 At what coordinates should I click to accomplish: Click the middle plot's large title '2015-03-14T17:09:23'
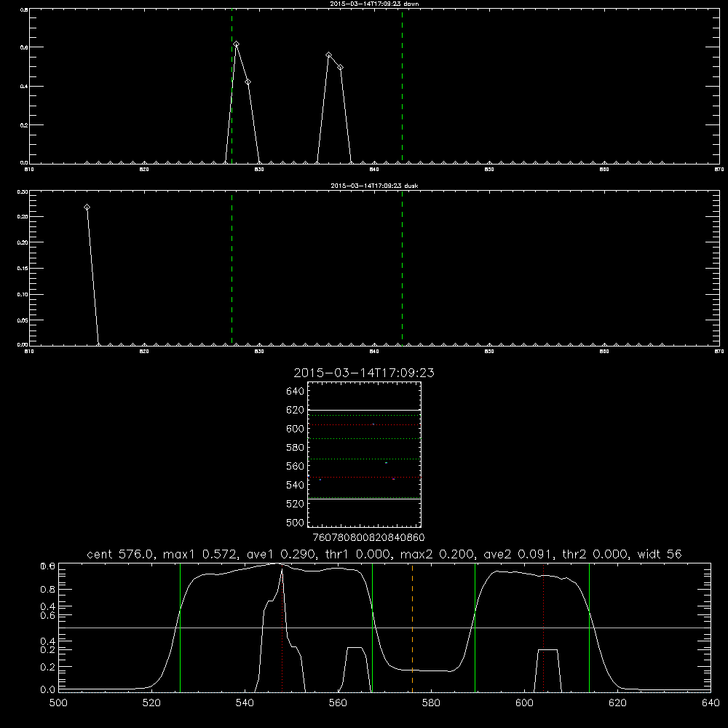364,373
